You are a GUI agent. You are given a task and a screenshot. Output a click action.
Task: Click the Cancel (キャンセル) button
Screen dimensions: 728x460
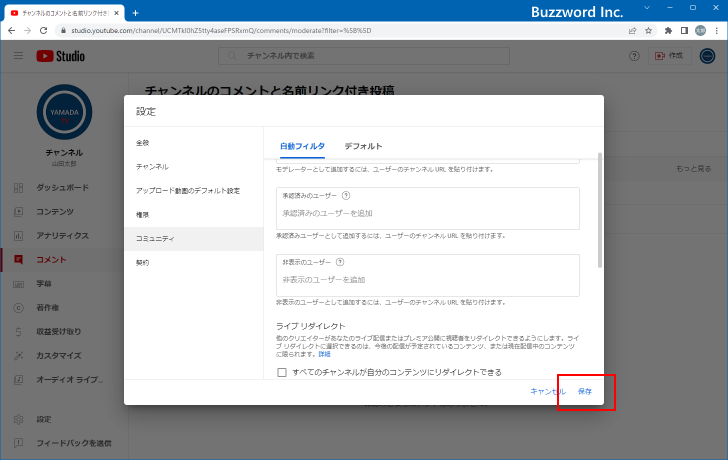(x=548, y=391)
